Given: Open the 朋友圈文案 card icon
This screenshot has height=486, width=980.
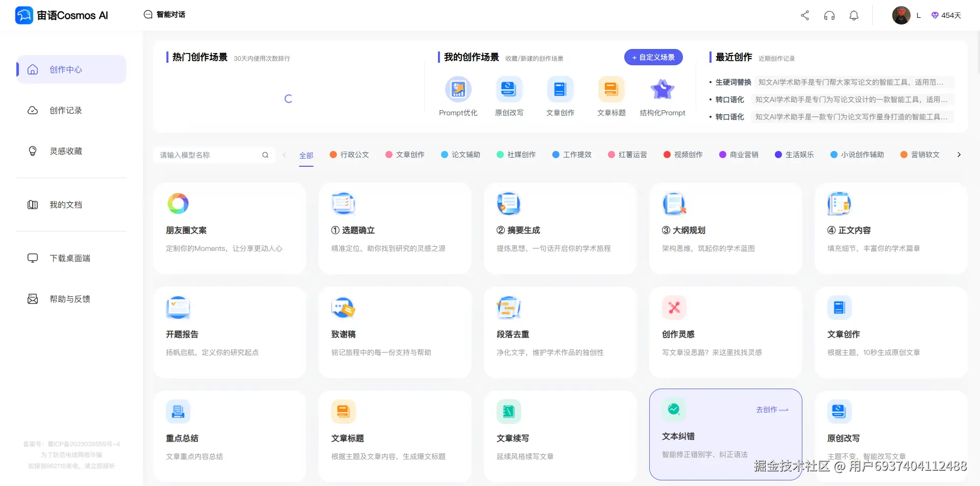Looking at the screenshot, I should (178, 203).
